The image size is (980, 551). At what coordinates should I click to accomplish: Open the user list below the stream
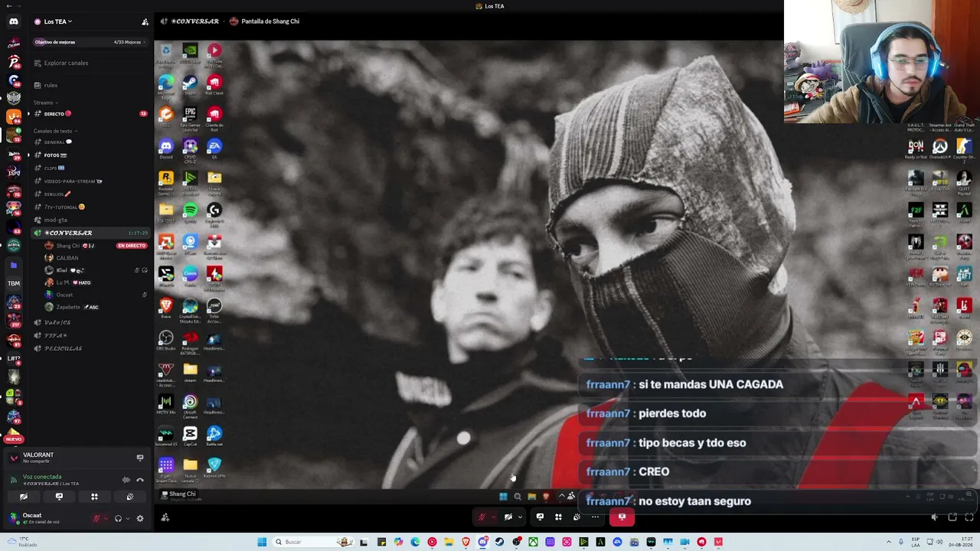[x=165, y=517]
